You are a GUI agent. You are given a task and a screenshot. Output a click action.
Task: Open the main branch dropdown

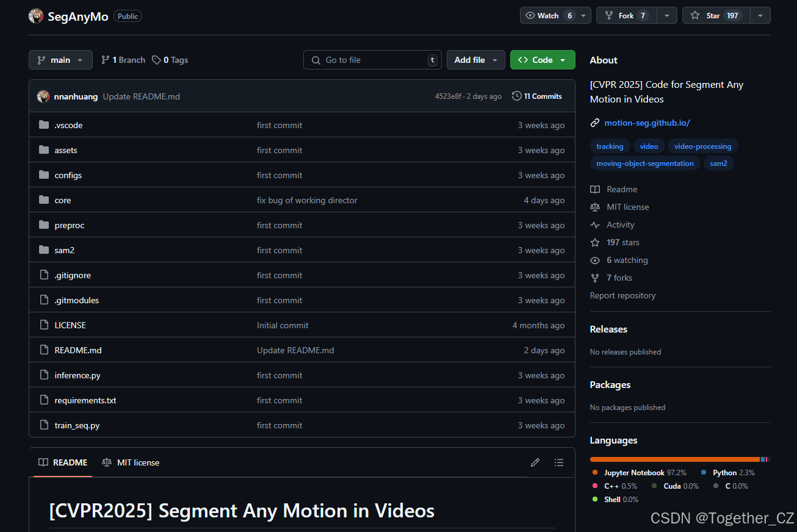[60, 60]
